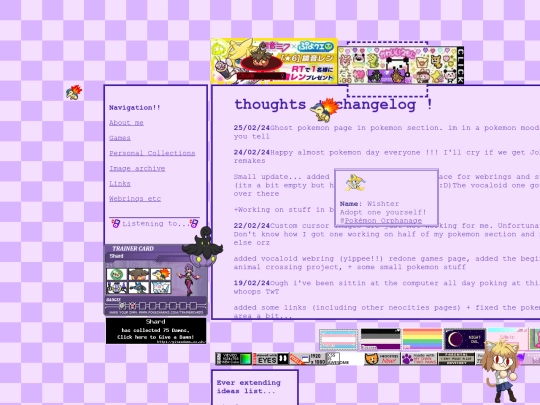The height and width of the screenshot is (405, 540).
Task: Click the 'CSS is awesome' badge
Action: 344,359
